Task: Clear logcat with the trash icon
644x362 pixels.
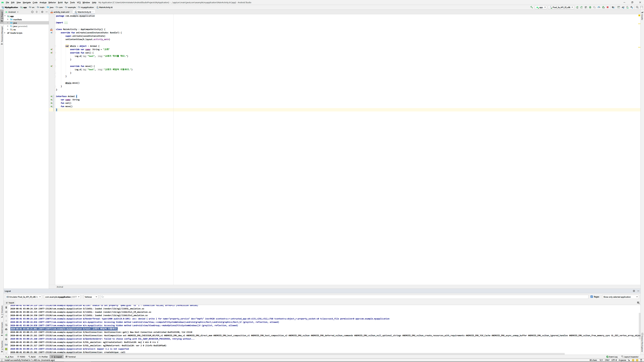Action: pyautogui.click(x=6, y=308)
